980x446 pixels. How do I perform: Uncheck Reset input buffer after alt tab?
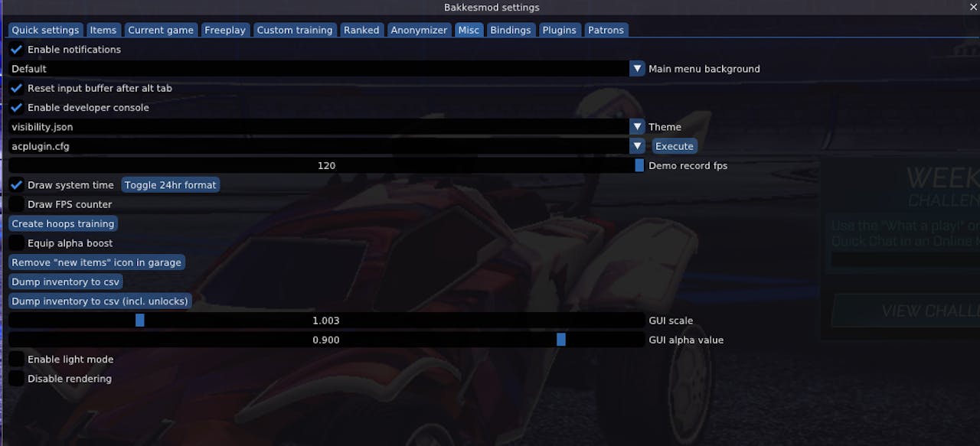click(x=17, y=89)
